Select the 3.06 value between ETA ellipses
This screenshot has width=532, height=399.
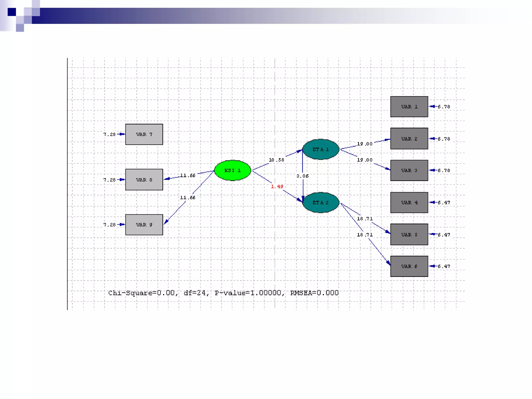click(x=302, y=176)
